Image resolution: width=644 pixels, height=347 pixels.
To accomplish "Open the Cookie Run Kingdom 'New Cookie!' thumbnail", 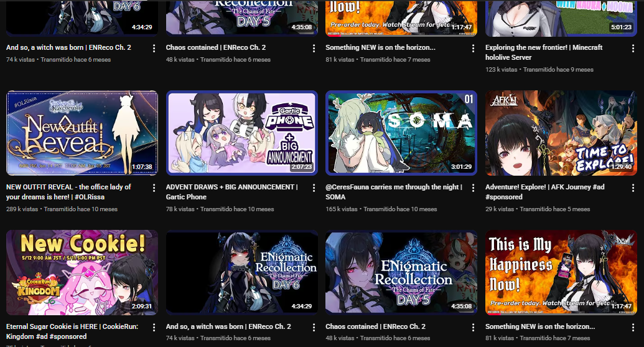I will pos(82,273).
